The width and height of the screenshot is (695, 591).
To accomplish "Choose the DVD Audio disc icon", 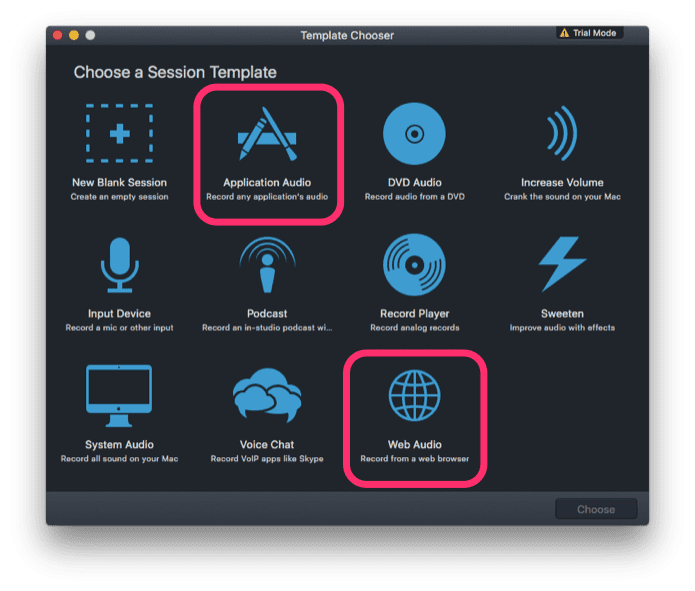I will (414, 133).
